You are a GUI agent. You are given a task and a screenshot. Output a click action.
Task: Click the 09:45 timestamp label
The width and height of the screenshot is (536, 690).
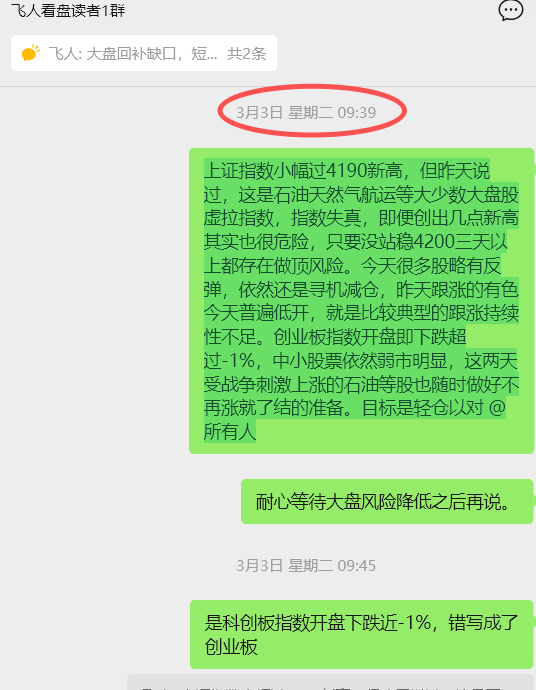(306, 565)
